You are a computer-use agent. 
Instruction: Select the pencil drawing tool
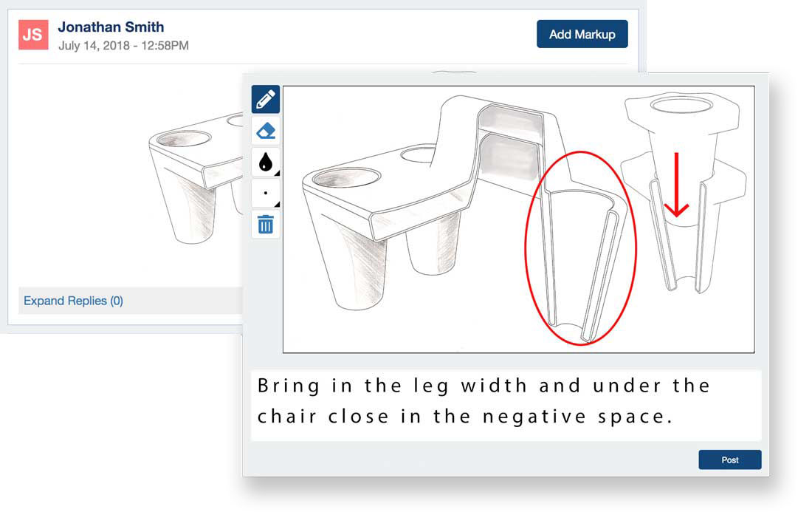pyautogui.click(x=266, y=99)
